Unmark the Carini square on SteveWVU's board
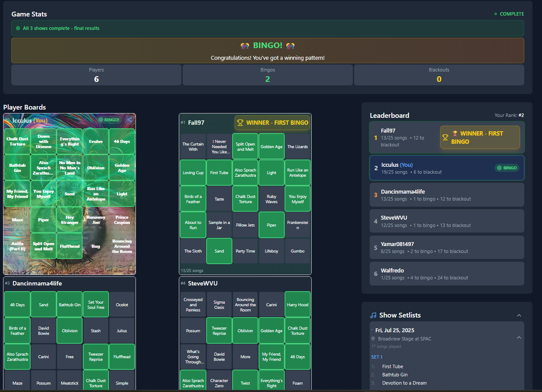542x392 pixels. [271, 305]
